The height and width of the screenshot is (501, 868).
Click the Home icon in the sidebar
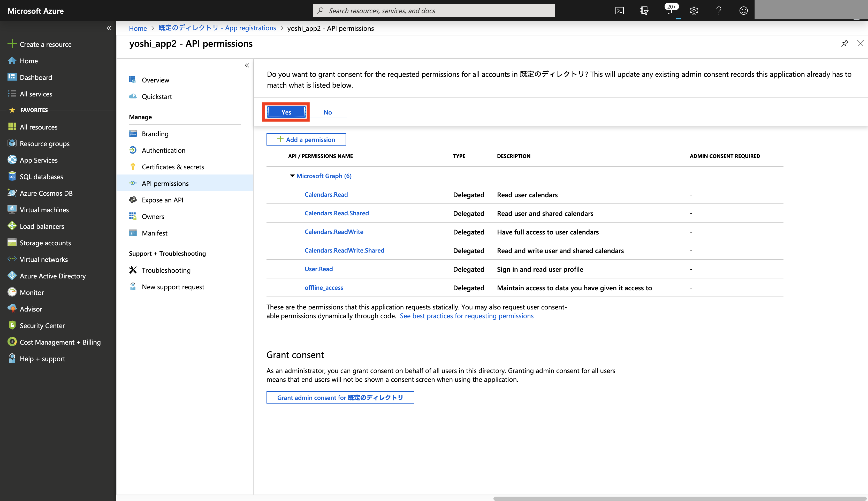(x=12, y=60)
